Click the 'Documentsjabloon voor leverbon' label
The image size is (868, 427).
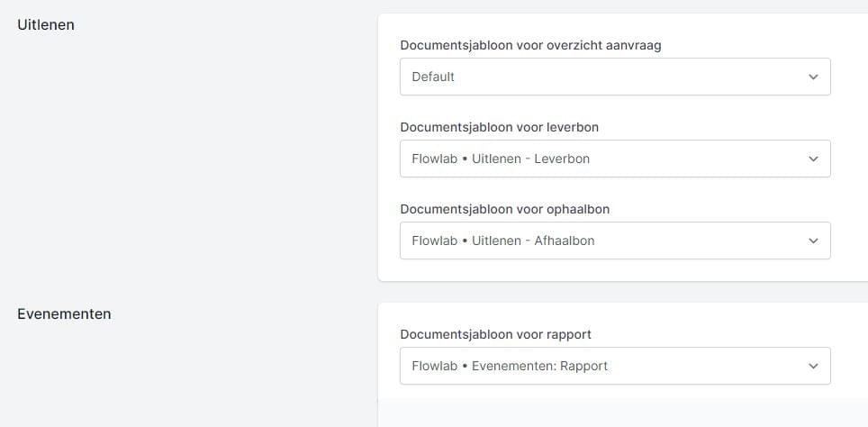(x=500, y=127)
